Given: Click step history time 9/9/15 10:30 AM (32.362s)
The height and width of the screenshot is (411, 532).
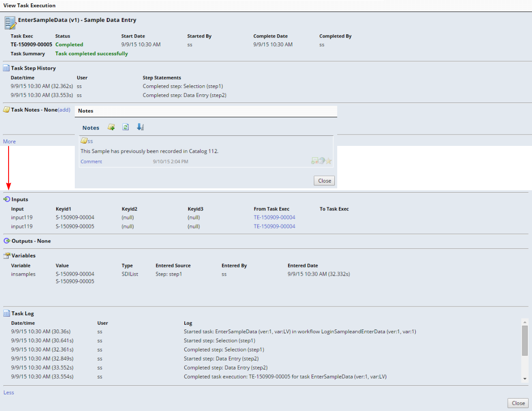Looking at the screenshot, I should coord(42,86).
